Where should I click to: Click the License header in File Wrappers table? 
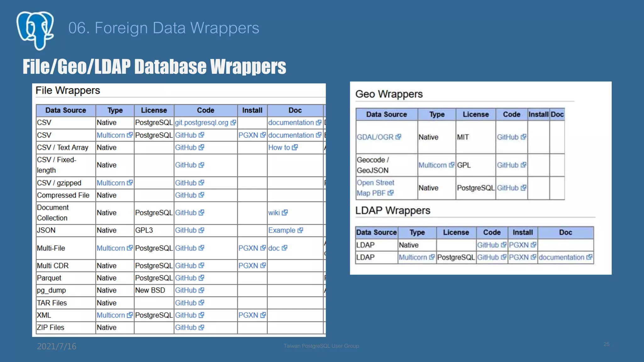click(x=154, y=110)
